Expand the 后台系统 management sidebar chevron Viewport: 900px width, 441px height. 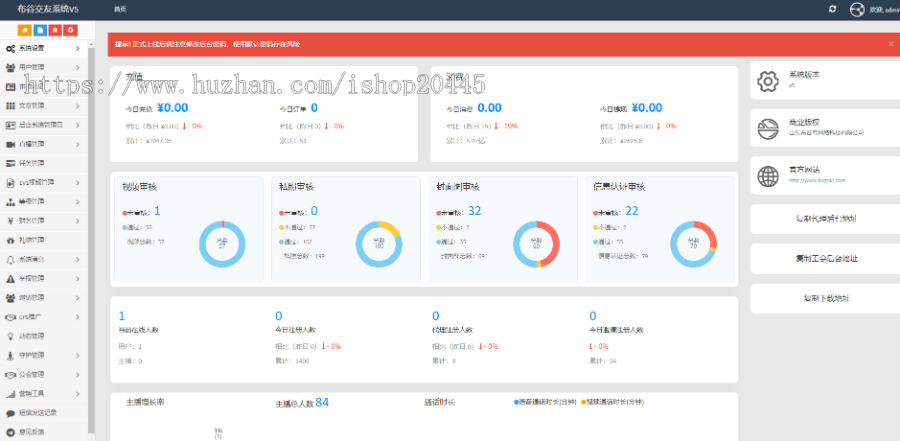pos(77,125)
